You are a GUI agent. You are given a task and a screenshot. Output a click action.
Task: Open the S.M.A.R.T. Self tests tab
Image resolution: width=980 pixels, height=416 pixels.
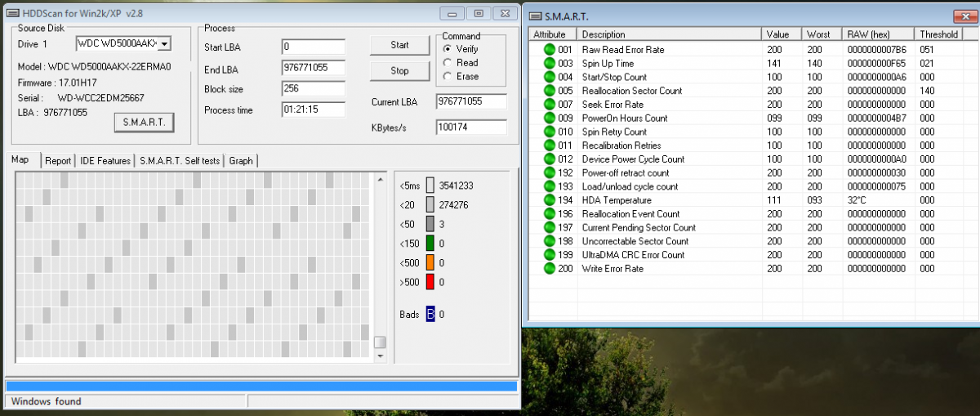180,161
